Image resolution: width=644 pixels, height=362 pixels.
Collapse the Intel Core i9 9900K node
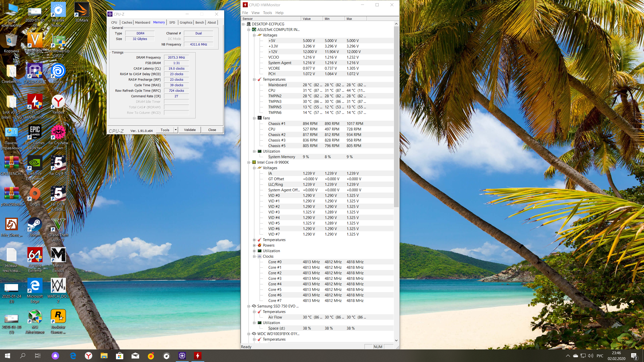coord(249,162)
